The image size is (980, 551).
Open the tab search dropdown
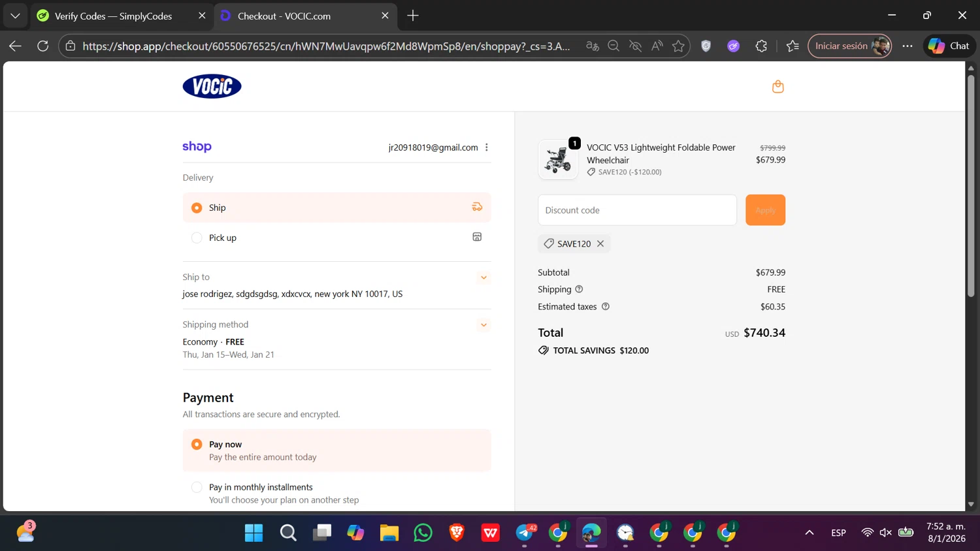tap(15, 16)
